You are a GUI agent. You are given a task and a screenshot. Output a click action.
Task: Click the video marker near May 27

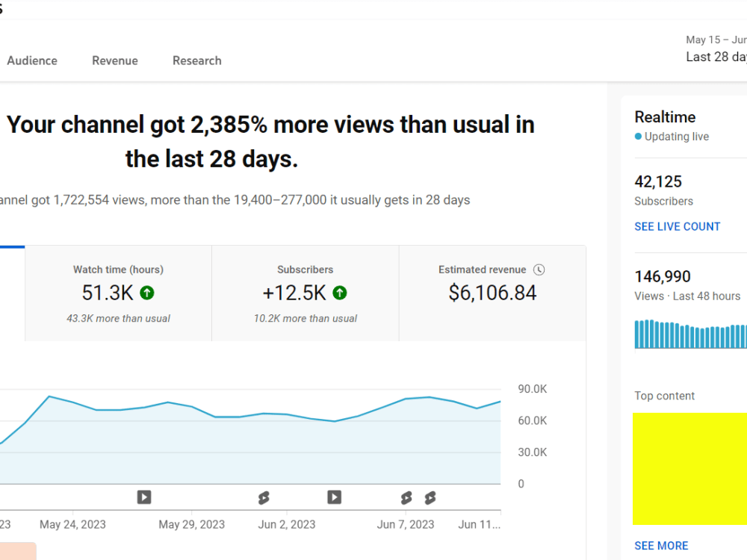click(144, 497)
